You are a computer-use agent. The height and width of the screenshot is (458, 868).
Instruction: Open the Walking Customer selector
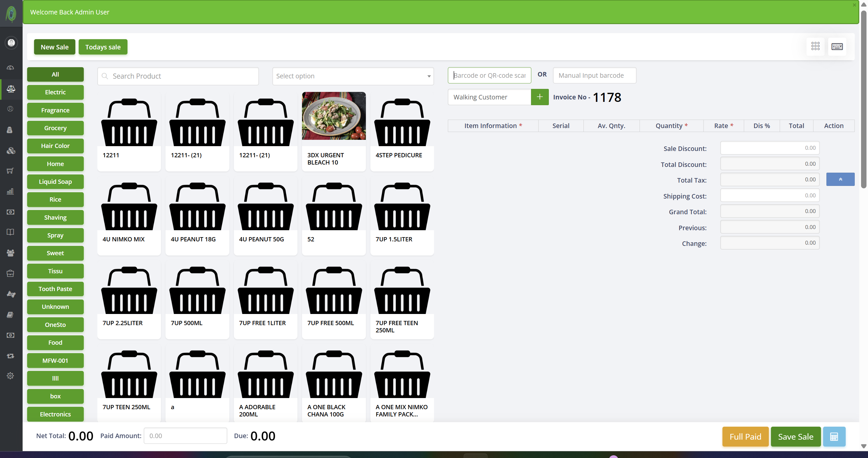489,97
